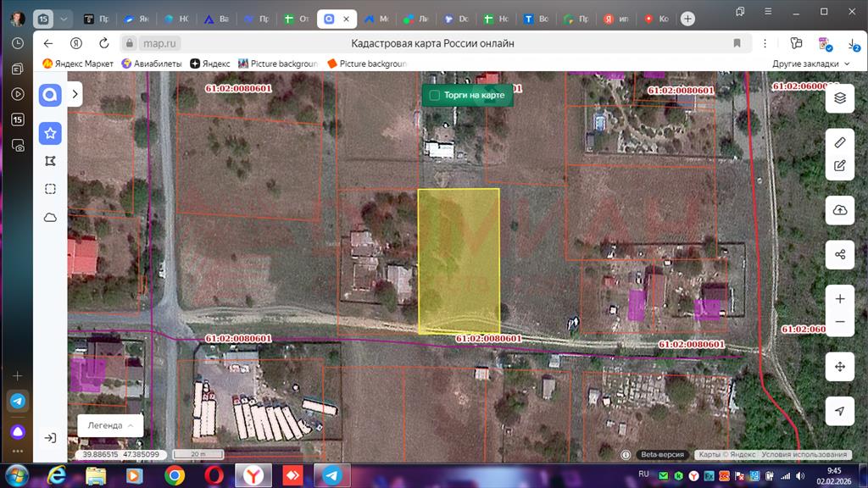This screenshot has height=488, width=868.
Task: Zoom in the map with plus button
Action: 839,299
